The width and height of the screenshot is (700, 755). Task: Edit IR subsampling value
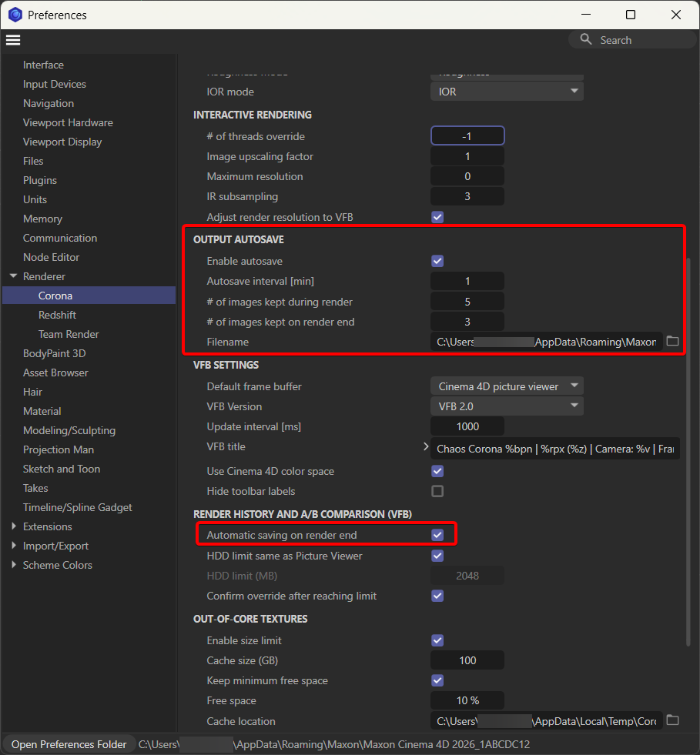click(467, 196)
